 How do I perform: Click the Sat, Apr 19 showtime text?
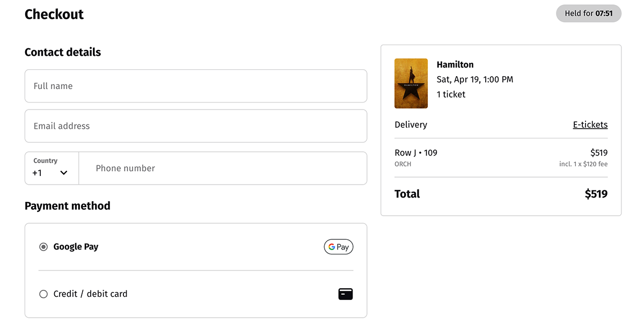pyautogui.click(x=475, y=79)
